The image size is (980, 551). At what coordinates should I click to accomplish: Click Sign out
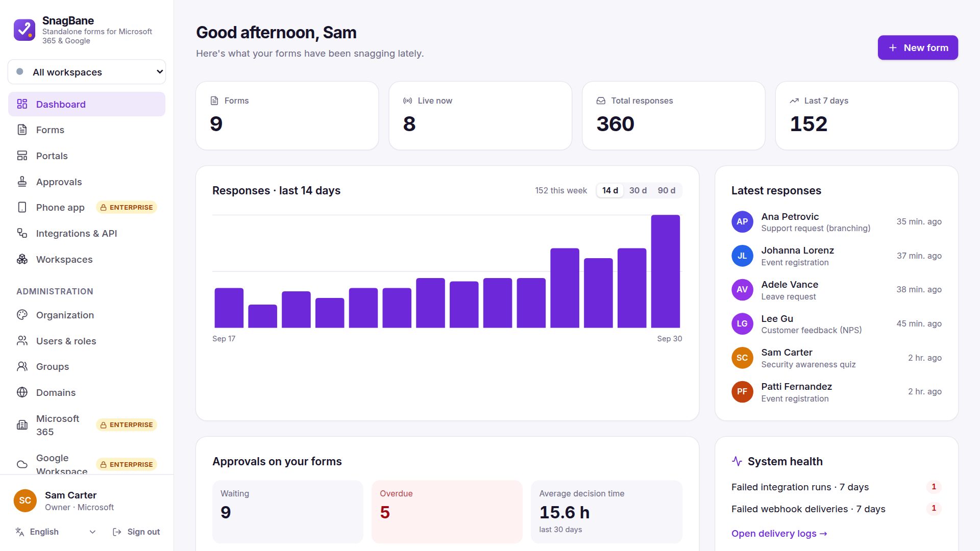pyautogui.click(x=136, y=532)
